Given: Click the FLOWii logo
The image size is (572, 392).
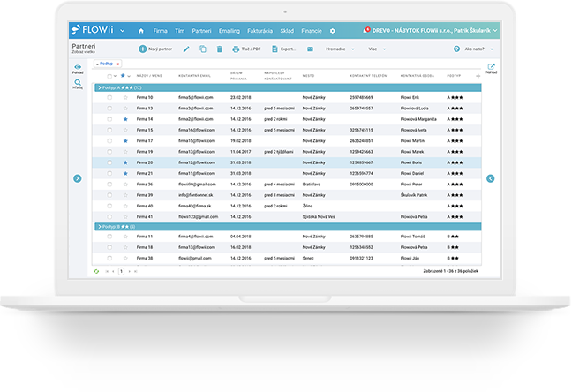Looking at the screenshot, I should click(x=93, y=30).
